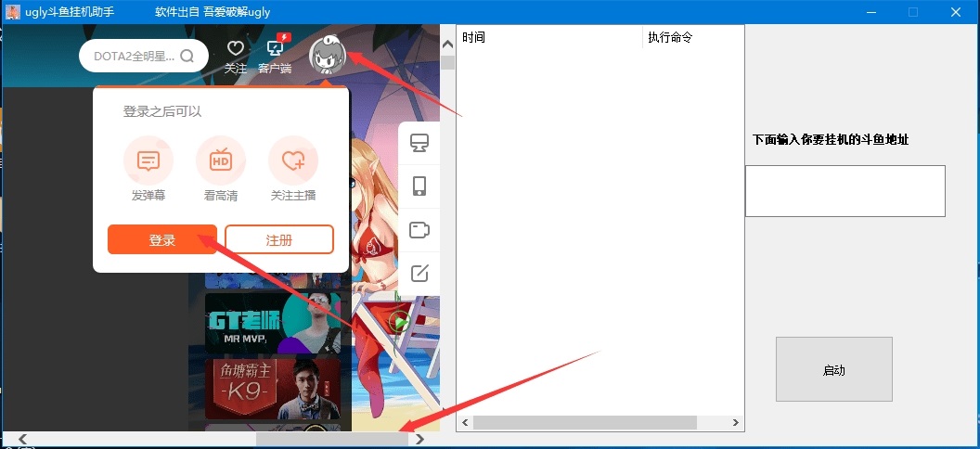Click the mobile phone sidebar icon
The height and width of the screenshot is (449, 980).
pos(419,186)
